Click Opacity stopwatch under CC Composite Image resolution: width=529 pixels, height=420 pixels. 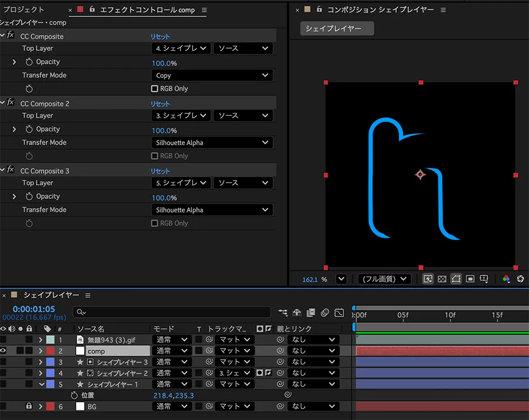coord(29,62)
